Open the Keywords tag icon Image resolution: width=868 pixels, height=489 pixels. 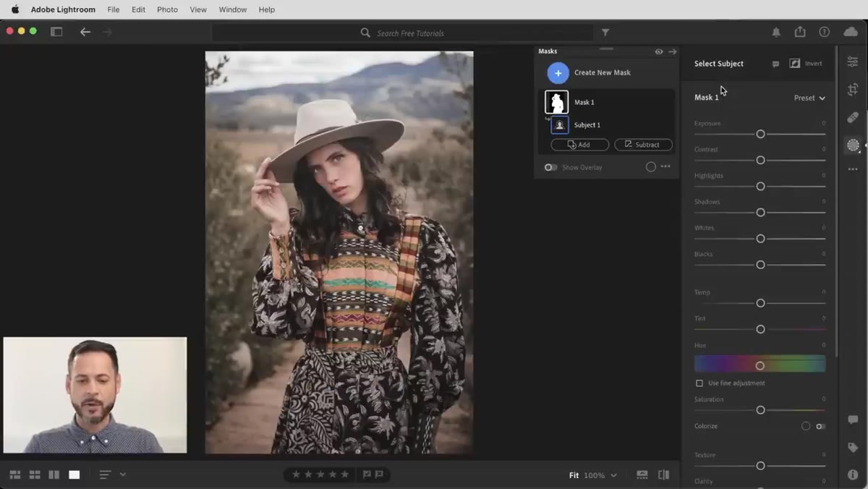pyautogui.click(x=853, y=448)
